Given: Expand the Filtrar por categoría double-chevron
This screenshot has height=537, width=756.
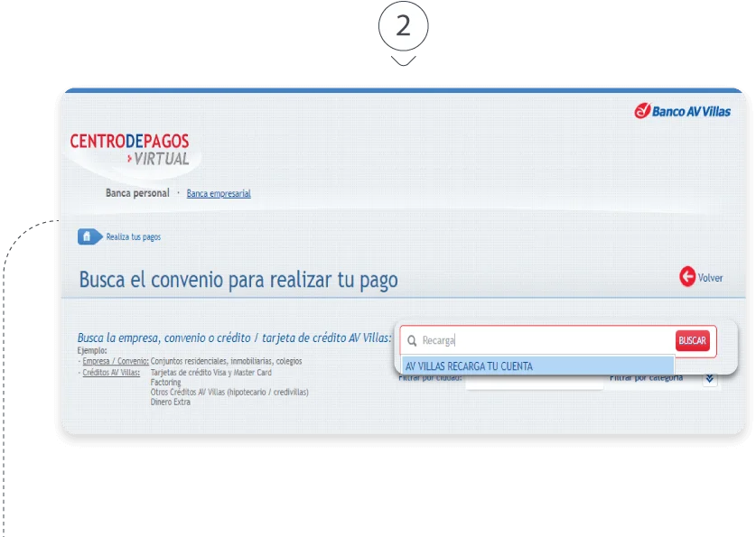Looking at the screenshot, I should (709, 379).
